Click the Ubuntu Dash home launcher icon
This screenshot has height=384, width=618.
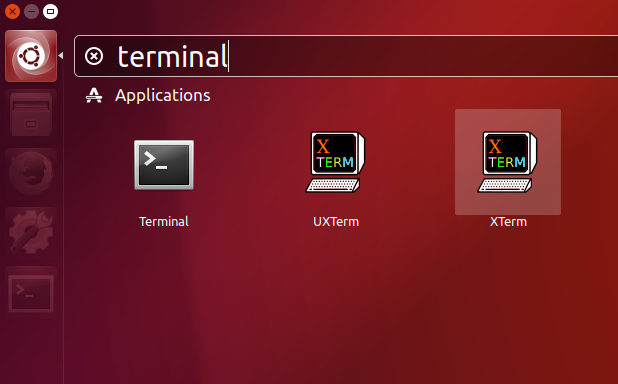pyautogui.click(x=31, y=56)
